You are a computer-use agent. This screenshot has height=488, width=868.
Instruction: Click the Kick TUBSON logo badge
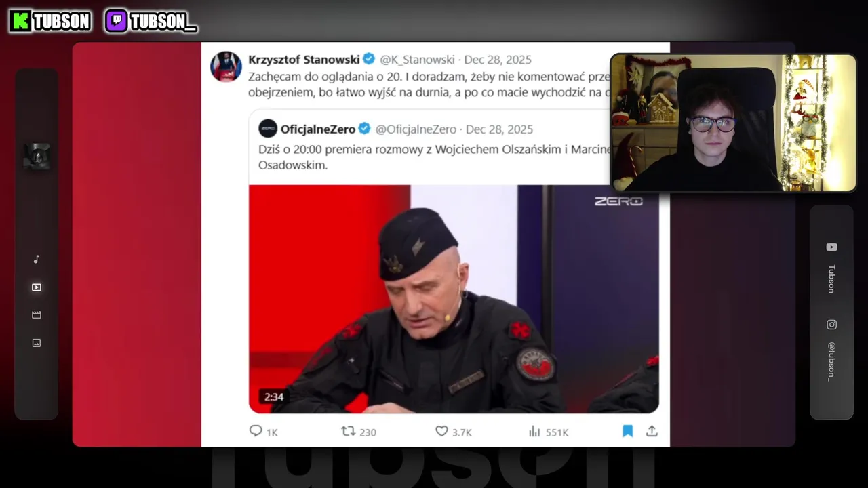tap(50, 22)
